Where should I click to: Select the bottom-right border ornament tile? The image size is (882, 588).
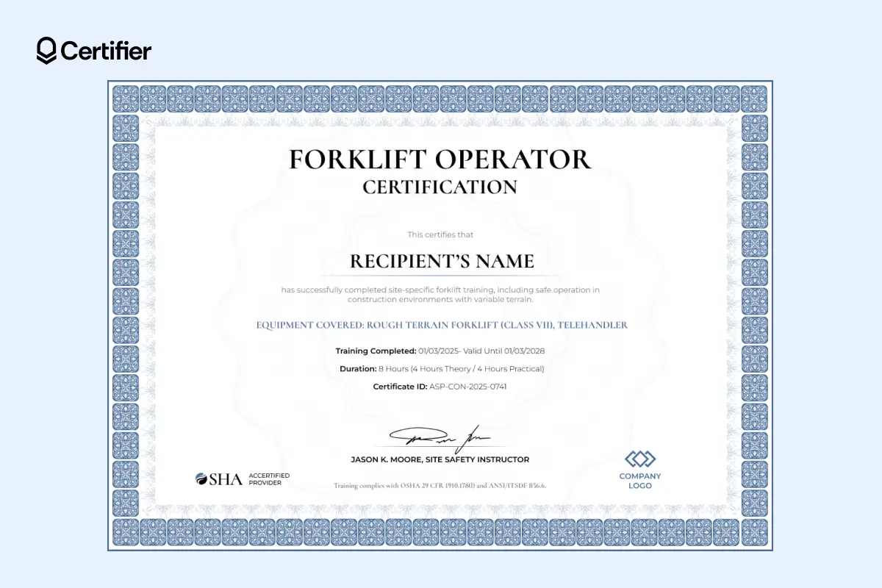(754, 531)
